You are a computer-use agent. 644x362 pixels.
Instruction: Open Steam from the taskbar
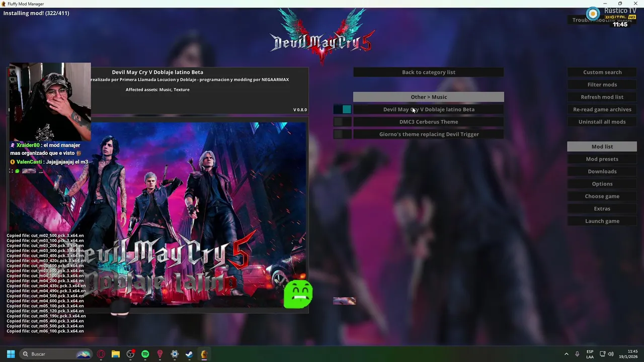(x=189, y=354)
